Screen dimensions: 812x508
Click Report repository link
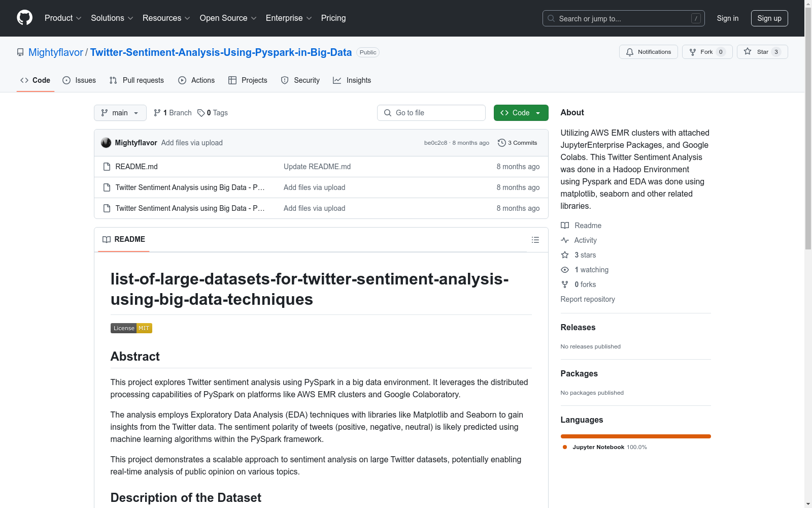588,299
